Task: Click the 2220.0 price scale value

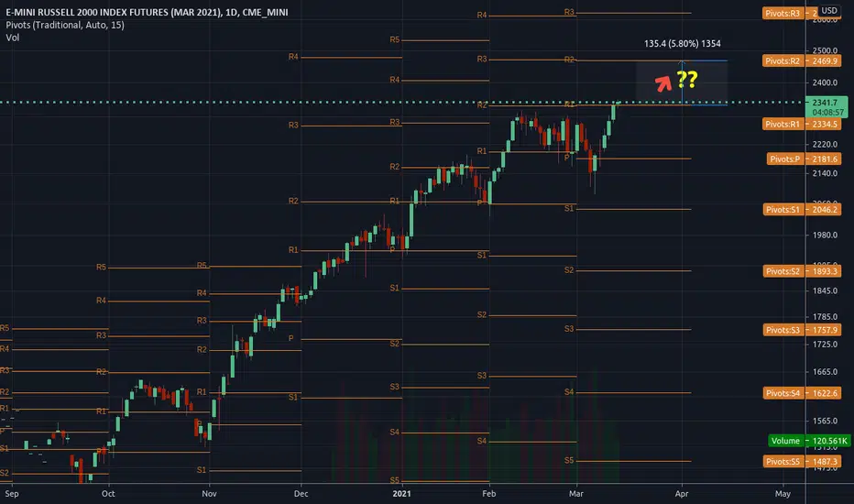Action: (x=825, y=145)
